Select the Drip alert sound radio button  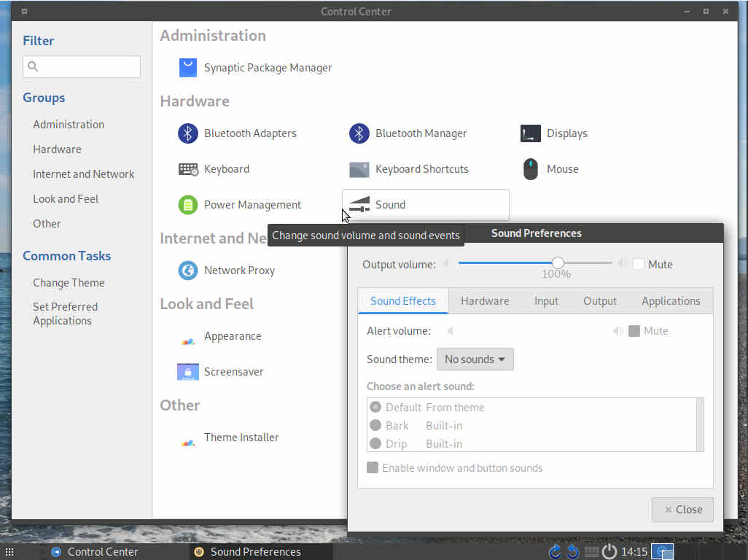(x=375, y=443)
